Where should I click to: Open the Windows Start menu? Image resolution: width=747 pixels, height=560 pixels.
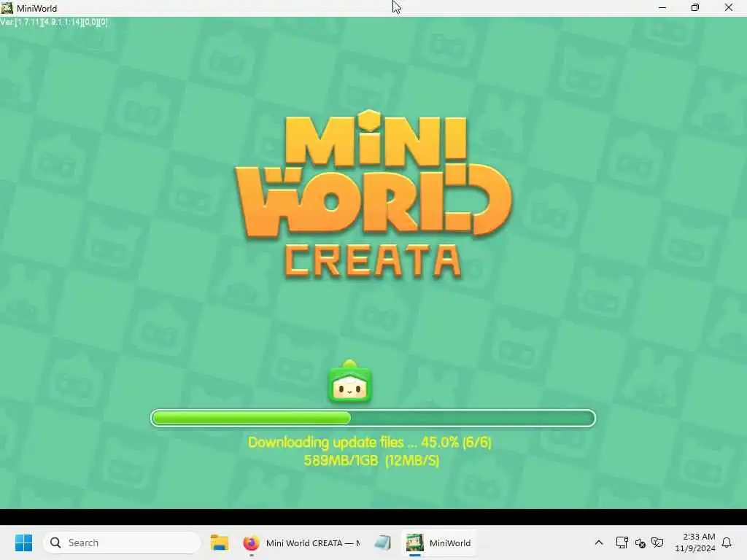click(x=23, y=542)
